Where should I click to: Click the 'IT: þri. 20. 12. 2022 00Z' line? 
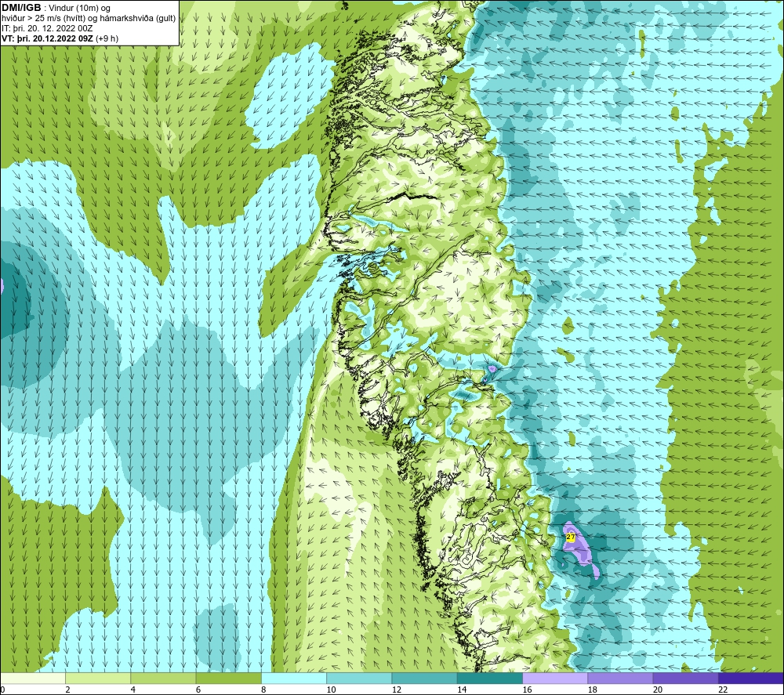click(47, 28)
